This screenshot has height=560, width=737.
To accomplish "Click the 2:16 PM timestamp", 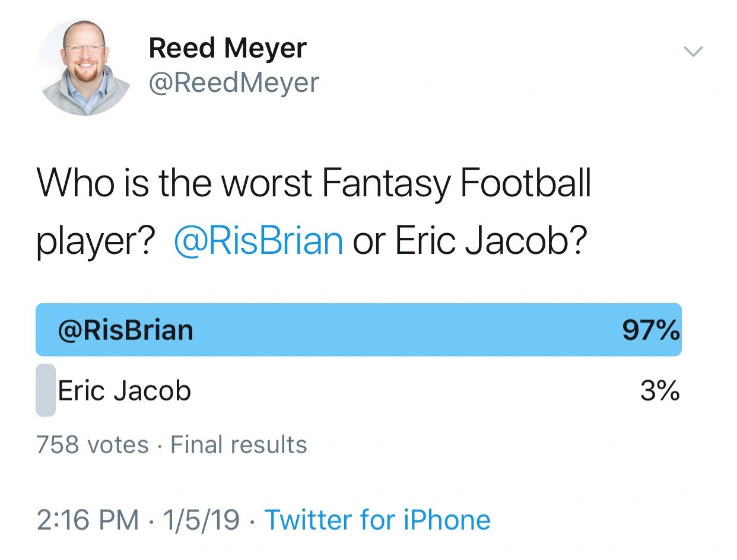I will (88, 520).
